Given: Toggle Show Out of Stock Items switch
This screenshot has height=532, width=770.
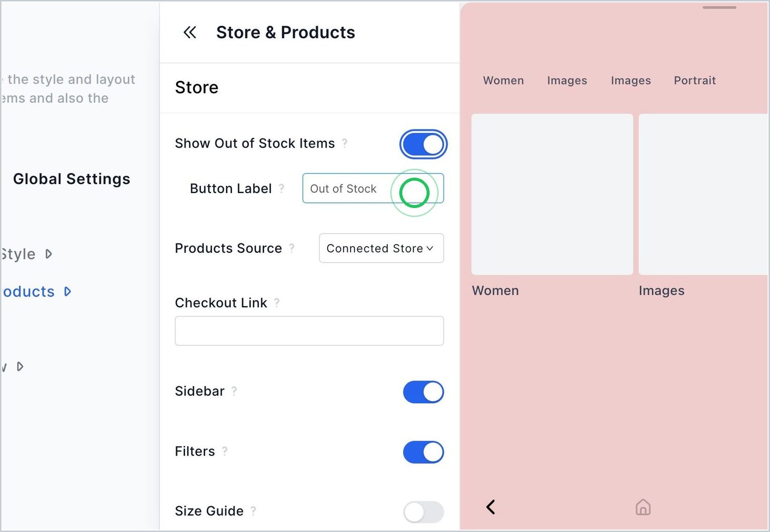Looking at the screenshot, I should (x=423, y=144).
